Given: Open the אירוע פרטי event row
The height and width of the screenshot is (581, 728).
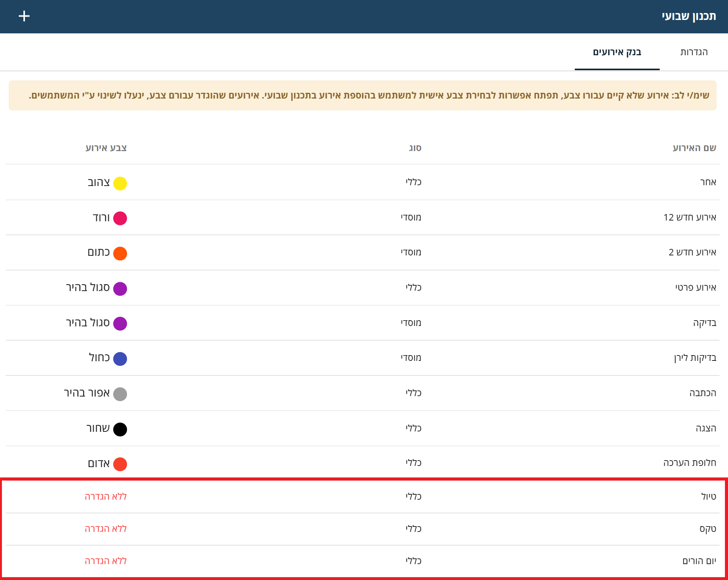Looking at the screenshot, I should (x=695, y=288).
